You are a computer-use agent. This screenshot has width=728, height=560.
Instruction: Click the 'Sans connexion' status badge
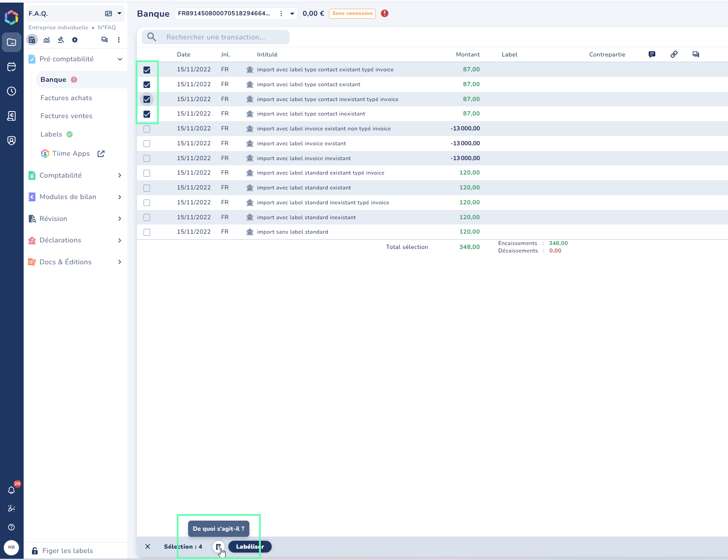click(352, 14)
